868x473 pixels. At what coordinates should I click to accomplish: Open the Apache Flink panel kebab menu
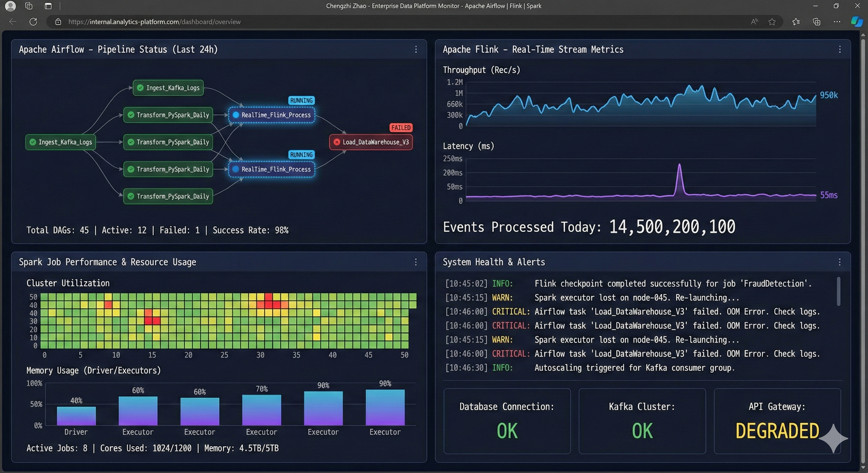839,50
